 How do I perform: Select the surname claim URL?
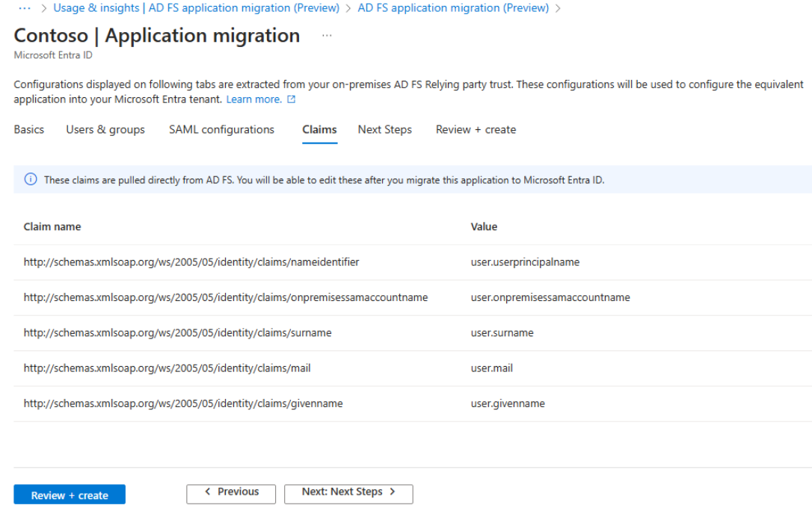point(178,332)
